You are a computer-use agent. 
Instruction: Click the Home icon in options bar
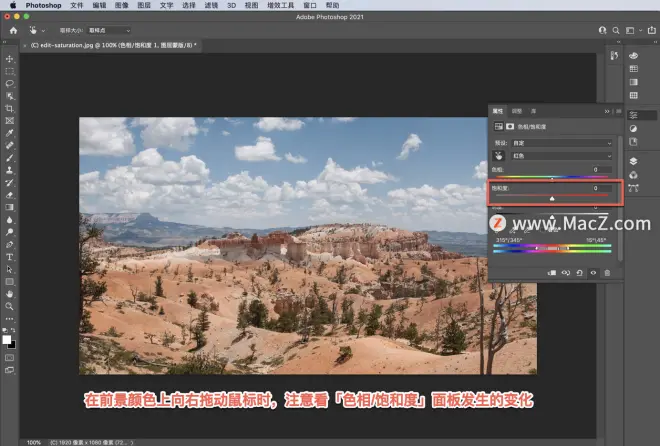pyautogui.click(x=13, y=30)
